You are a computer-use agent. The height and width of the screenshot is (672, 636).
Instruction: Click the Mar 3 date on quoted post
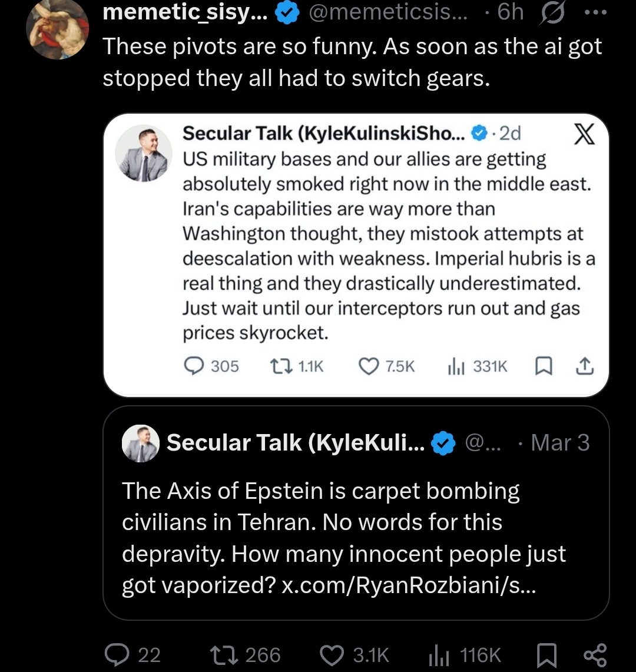[559, 443]
